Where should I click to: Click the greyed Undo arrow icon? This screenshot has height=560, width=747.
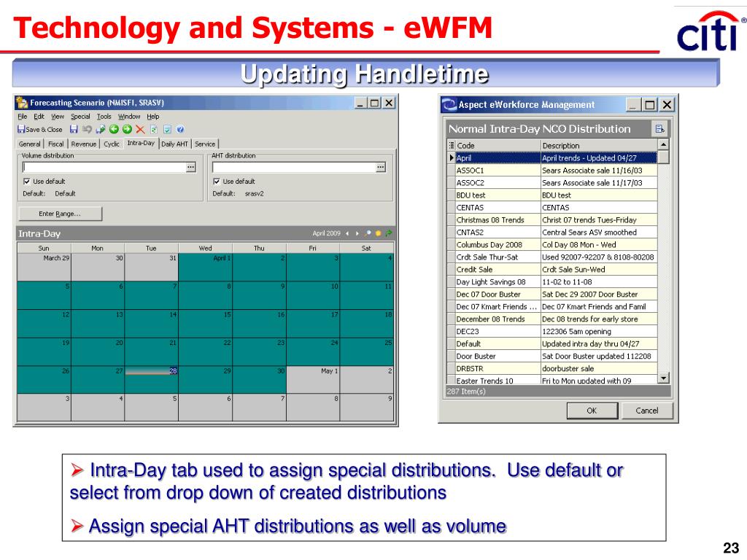point(87,129)
